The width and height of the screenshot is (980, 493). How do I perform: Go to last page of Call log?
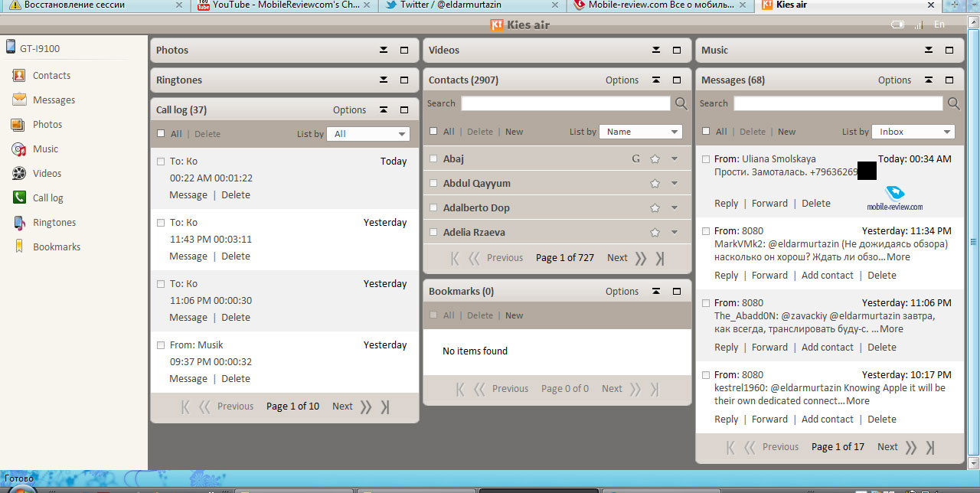pos(385,406)
